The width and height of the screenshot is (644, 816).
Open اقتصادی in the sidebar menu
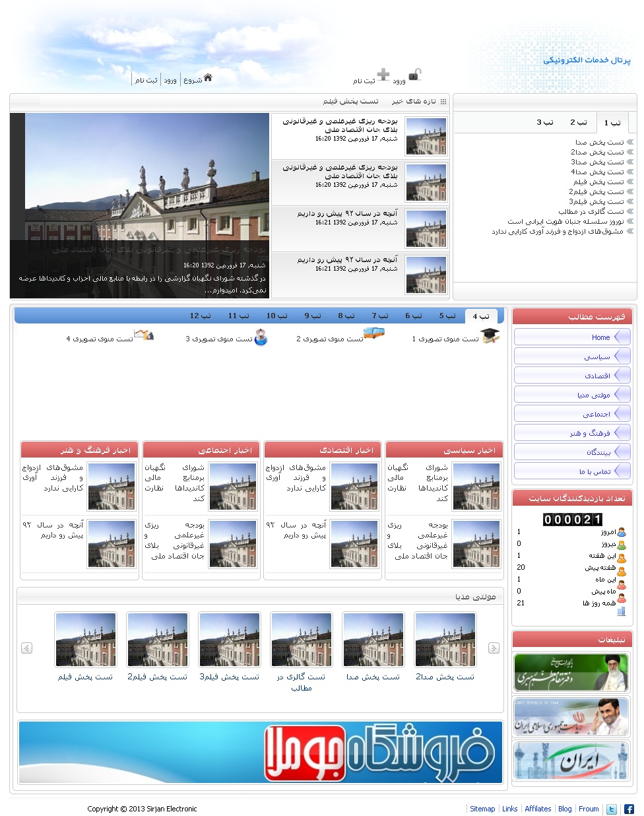click(571, 375)
